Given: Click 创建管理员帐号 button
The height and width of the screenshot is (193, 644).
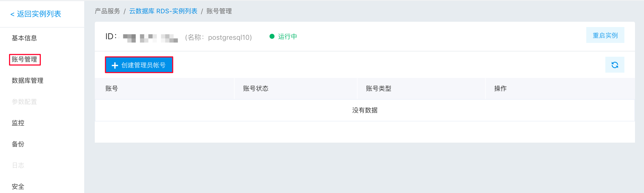Looking at the screenshot, I should 139,65.
